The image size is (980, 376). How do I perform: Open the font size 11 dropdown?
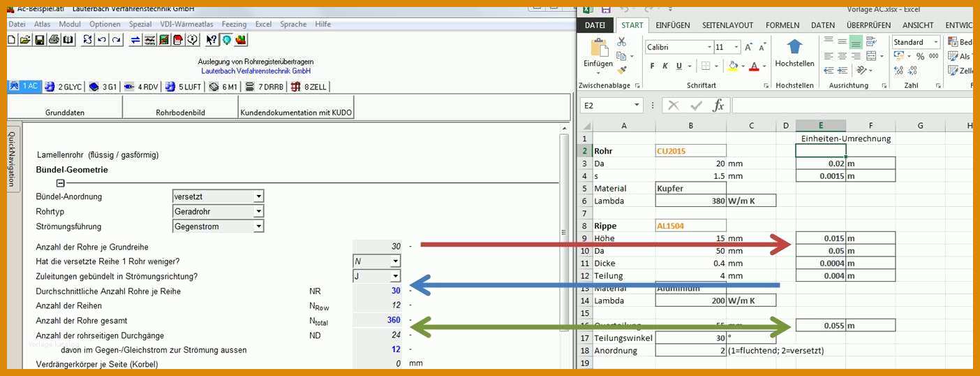[x=736, y=47]
